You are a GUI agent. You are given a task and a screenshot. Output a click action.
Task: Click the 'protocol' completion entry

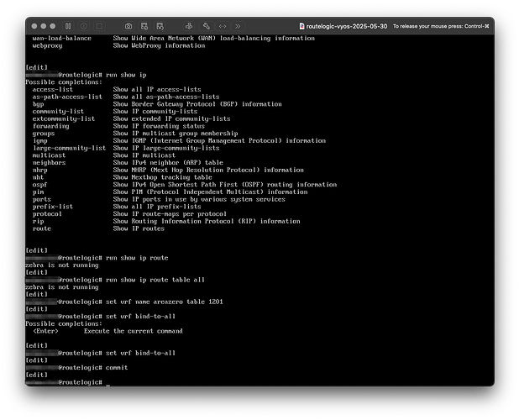click(x=47, y=214)
